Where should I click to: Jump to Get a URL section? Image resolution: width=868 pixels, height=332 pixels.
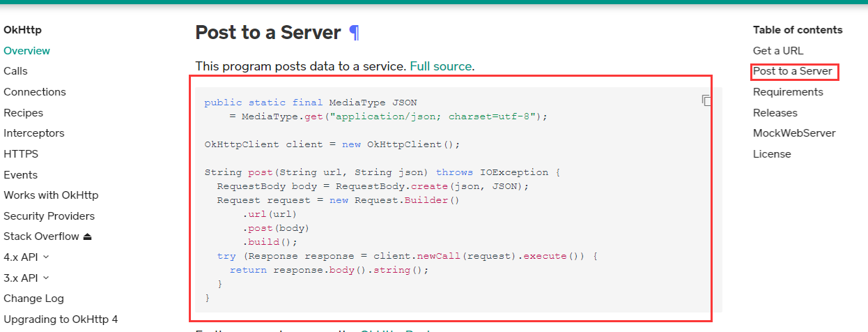[778, 51]
